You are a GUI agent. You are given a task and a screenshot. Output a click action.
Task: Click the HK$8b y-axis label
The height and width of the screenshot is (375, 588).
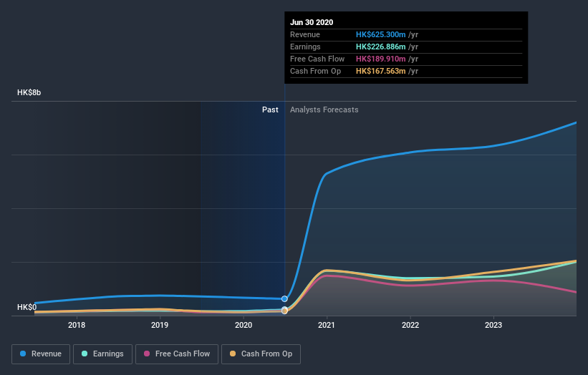click(29, 92)
